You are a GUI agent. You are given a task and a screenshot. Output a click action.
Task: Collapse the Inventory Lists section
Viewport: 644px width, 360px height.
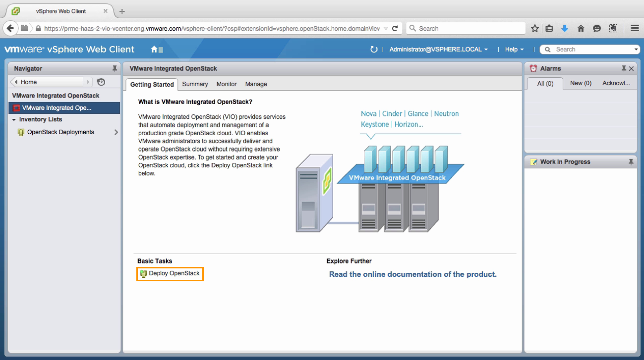(x=14, y=120)
